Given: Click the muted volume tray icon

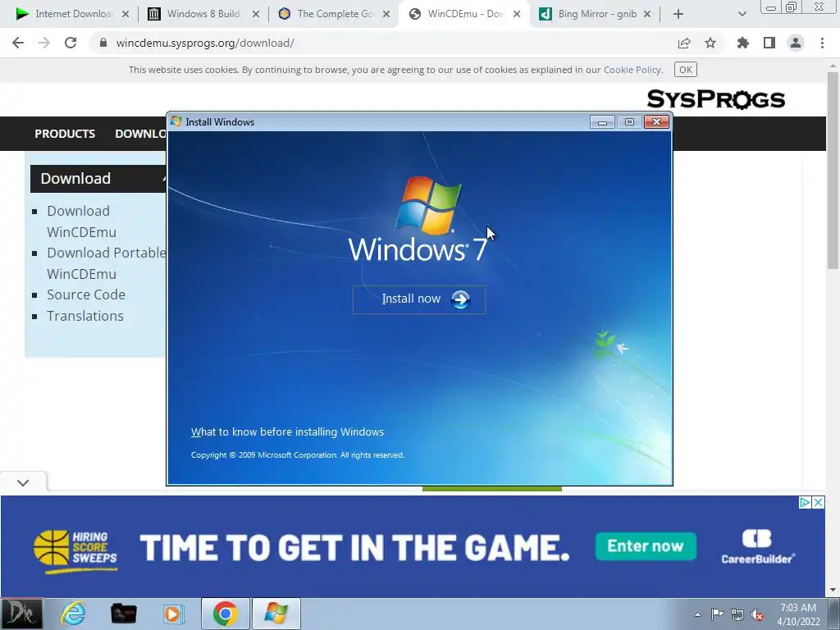Looking at the screenshot, I should [x=757, y=614].
